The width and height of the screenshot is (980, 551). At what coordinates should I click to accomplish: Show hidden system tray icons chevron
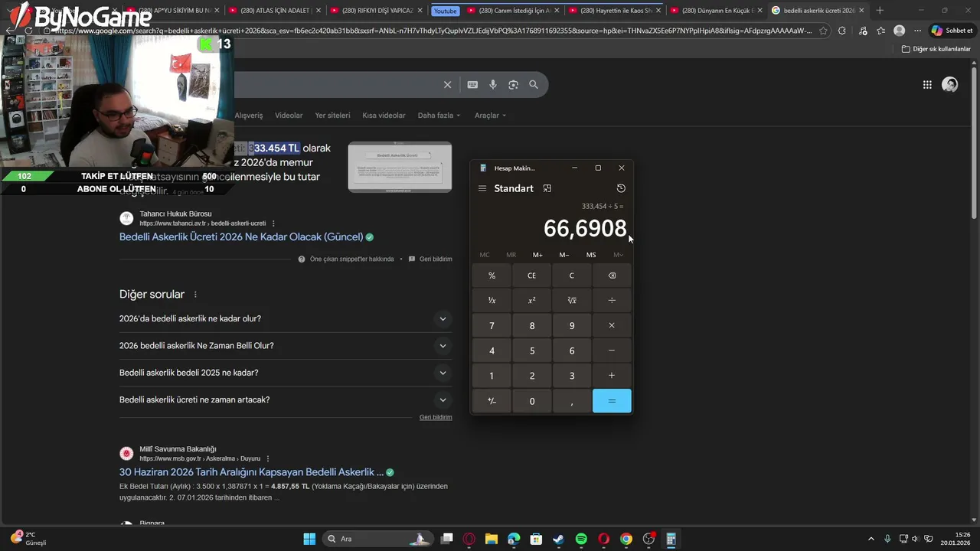click(871, 539)
